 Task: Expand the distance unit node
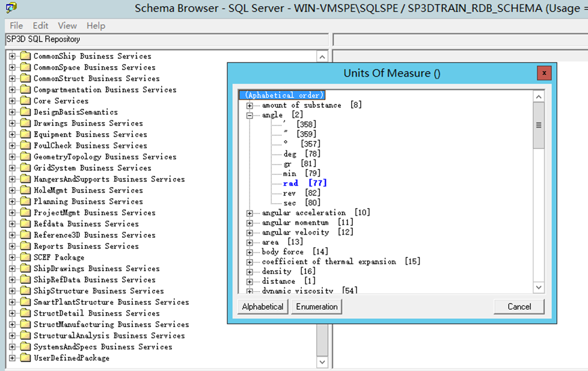(x=250, y=281)
